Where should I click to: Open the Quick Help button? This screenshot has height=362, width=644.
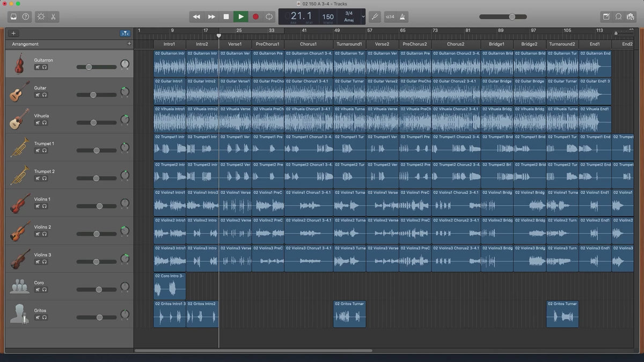point(26,17)
